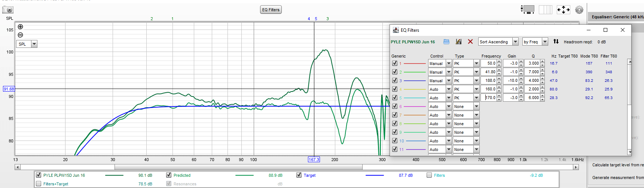Image resolution: width=644 pixels, height=188 pixels.
Task: Maximize the EQ Filters window
Action: click(605, 30)
